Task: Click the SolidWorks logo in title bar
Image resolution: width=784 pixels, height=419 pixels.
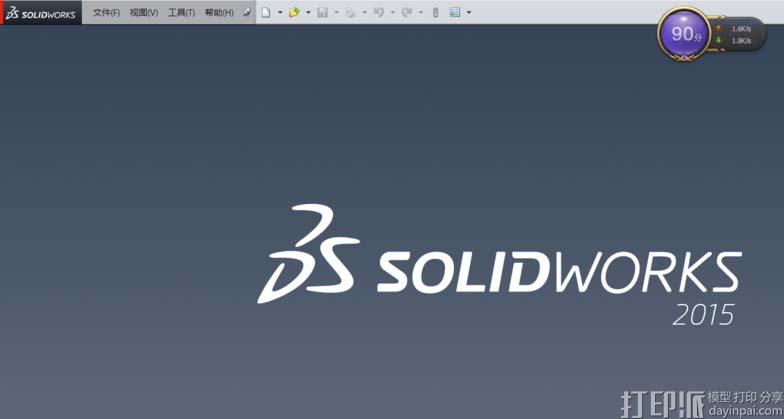Action: tap(41, 12)
